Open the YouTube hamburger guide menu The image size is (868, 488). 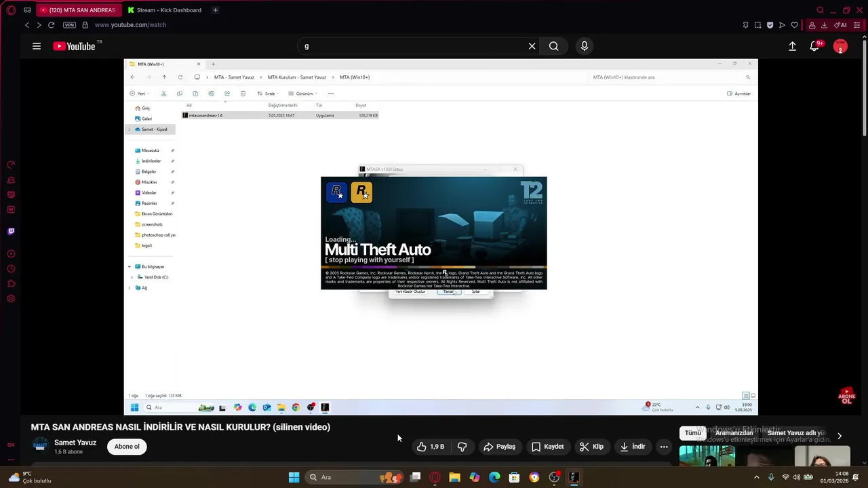point(37,46)
